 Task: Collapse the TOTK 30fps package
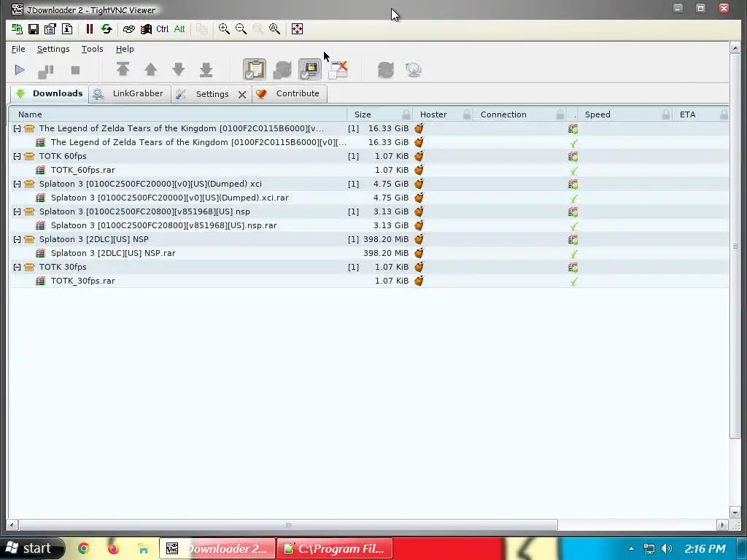[x=18, y=267]
